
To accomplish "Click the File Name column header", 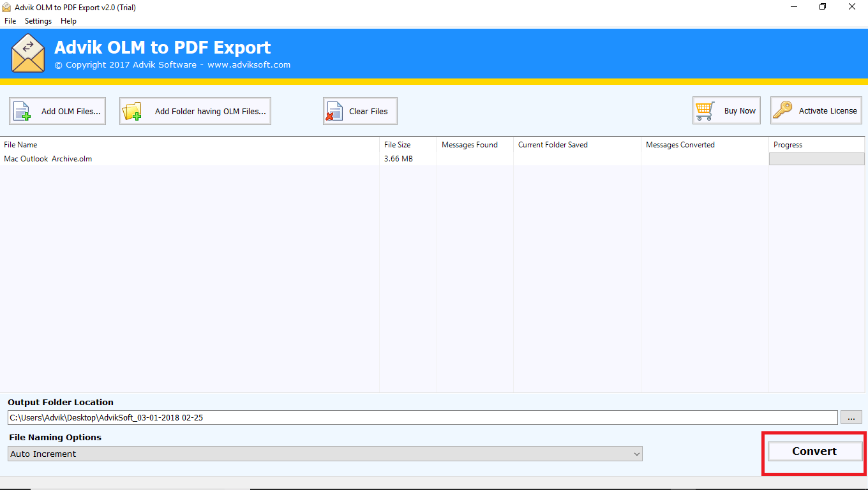I will [190, 145].
